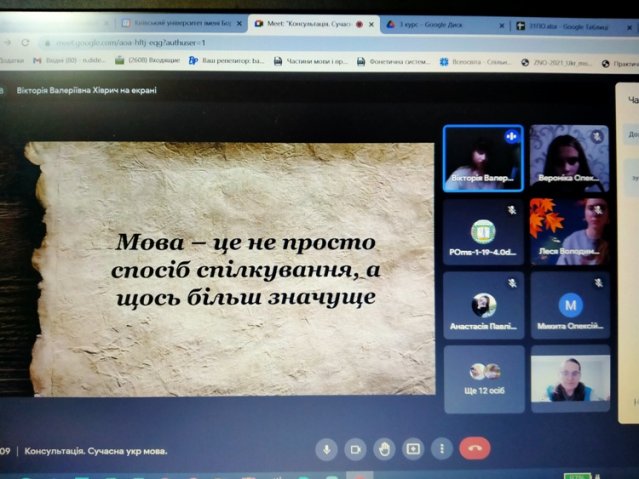Click the lock icon in the address bar
Image resolution: width=639 pixels, height=479 pixels.
click(48, 43)
